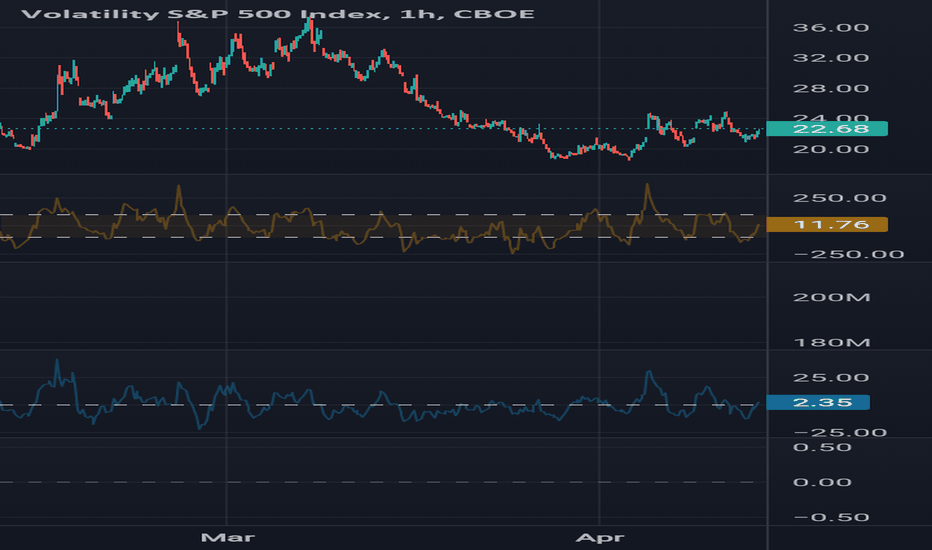Click the 200M volume scale label
932x550 pixels.
(831, 297)
